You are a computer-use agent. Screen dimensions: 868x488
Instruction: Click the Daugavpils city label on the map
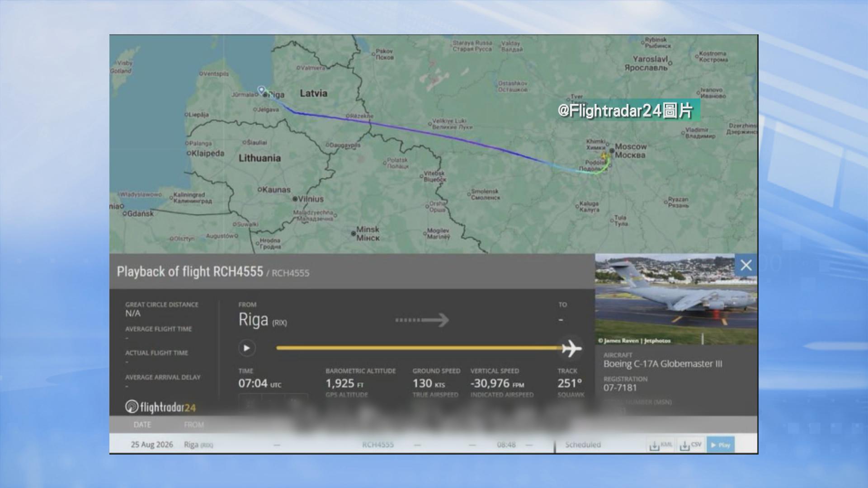[x=346, y=145]
